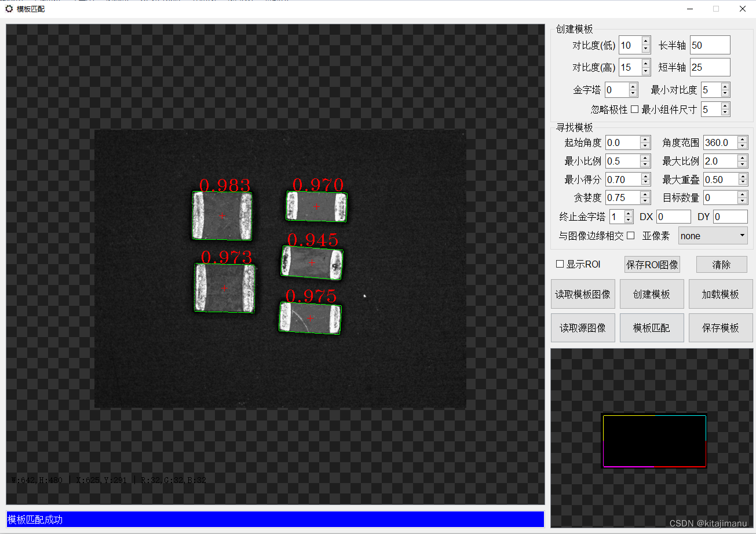Click the match labeled 0.970
The image size is (756, 534).
click(316, 207)
